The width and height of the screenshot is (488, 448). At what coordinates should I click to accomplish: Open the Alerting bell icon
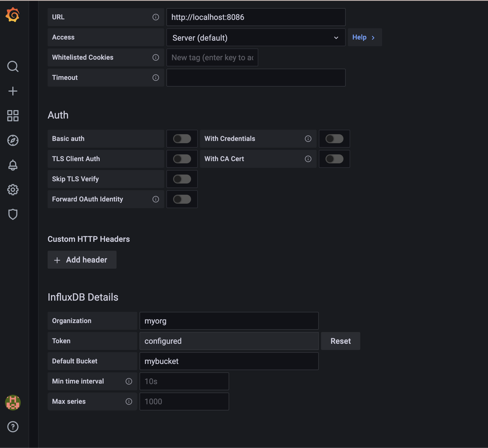tap(13, 165)
